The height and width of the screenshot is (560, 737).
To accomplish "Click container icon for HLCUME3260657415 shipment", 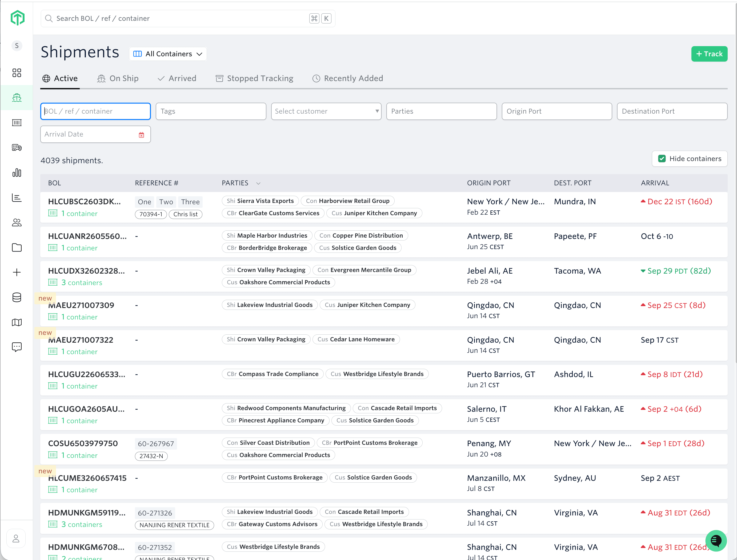I will (53, 489).
